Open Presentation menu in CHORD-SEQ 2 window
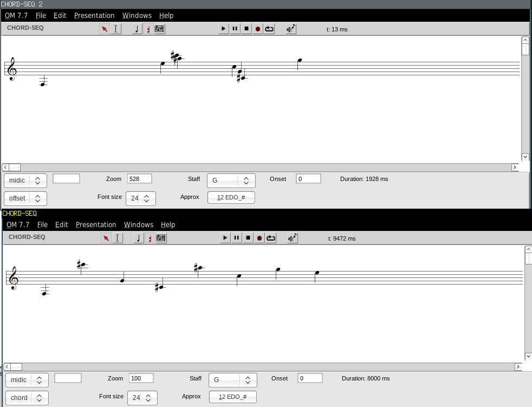This screenshot has height=407, width=532. (x=94, y=16)
